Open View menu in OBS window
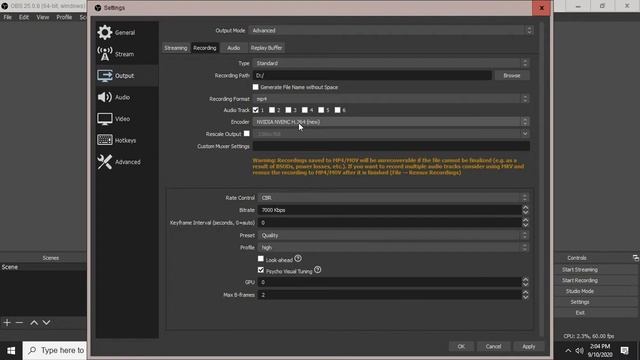Image resolution: width=640 pixels, height=360 pixels. pyautogui.click(x=42, y=17)
